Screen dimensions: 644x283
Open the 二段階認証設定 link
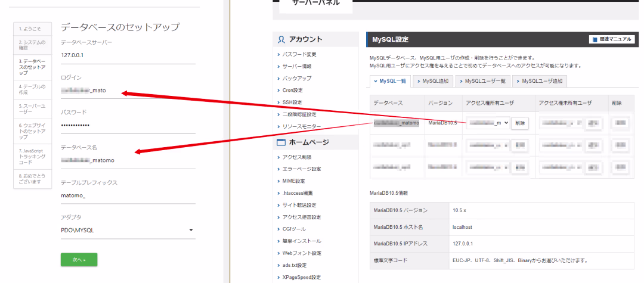(299, 114)
